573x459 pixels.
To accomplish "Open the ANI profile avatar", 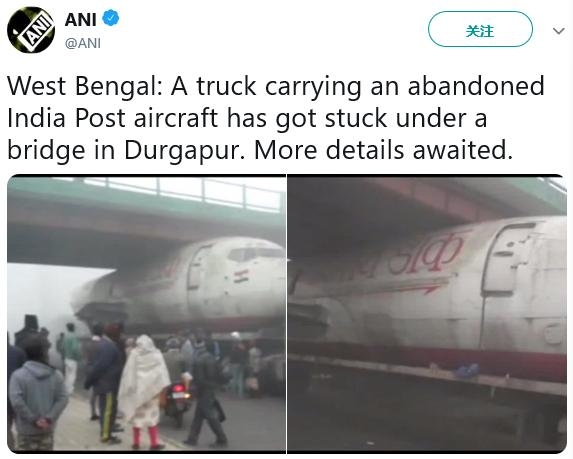I will [31, 30].
